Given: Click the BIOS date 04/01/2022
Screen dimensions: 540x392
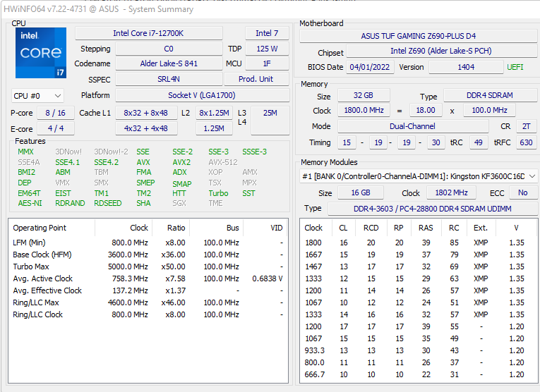Looking at the screenshot, I should [370, 67].
